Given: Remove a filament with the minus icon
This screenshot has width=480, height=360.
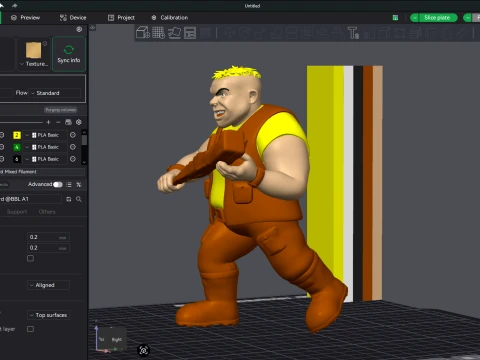Looking at the screenshot, I should click(58, 122).
